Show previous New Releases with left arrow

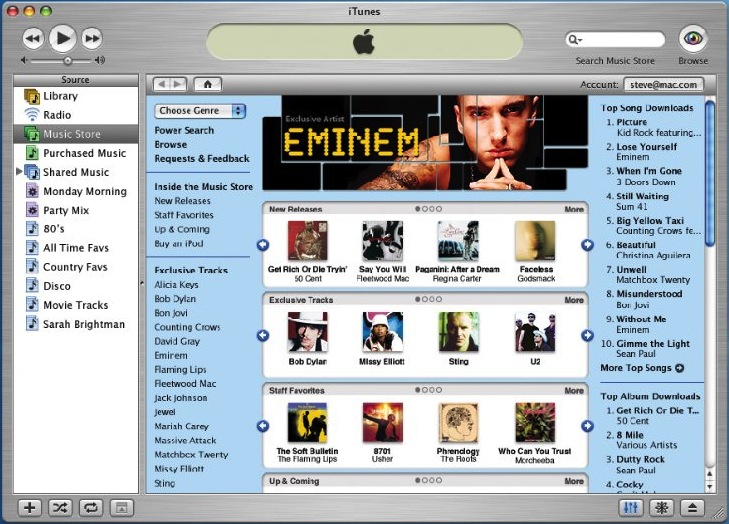pyautogui.click(x=263, y=245)
